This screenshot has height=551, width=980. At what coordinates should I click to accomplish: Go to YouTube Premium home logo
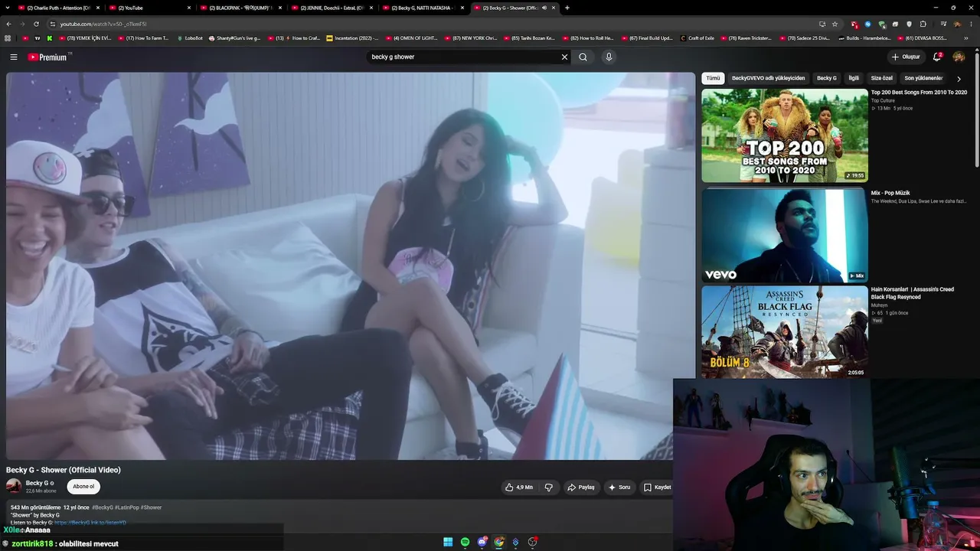[49, 57]
